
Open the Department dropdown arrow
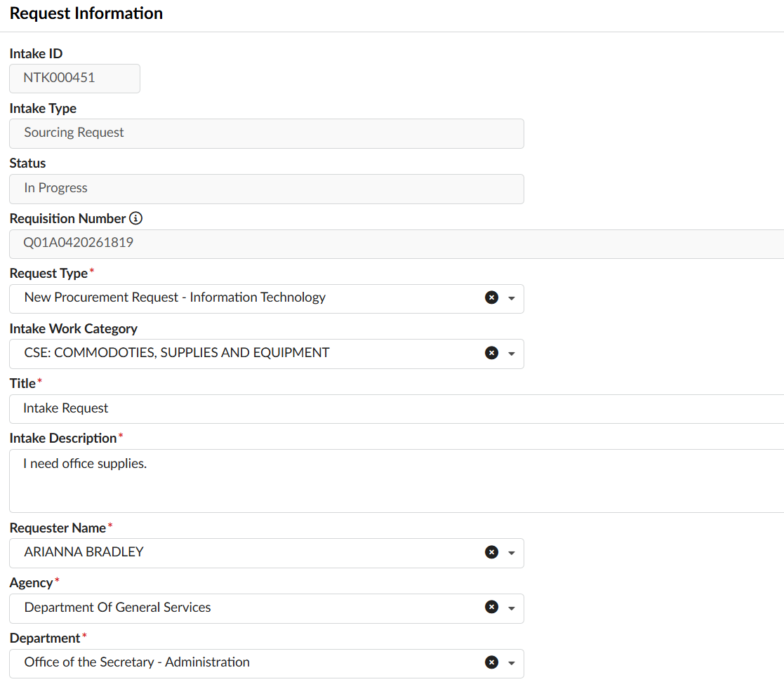tap(512, 664)
